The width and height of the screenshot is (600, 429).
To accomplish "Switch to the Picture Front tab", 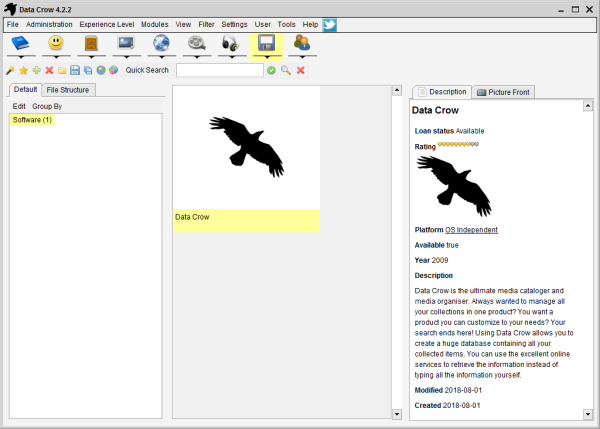I will [504, 92].
